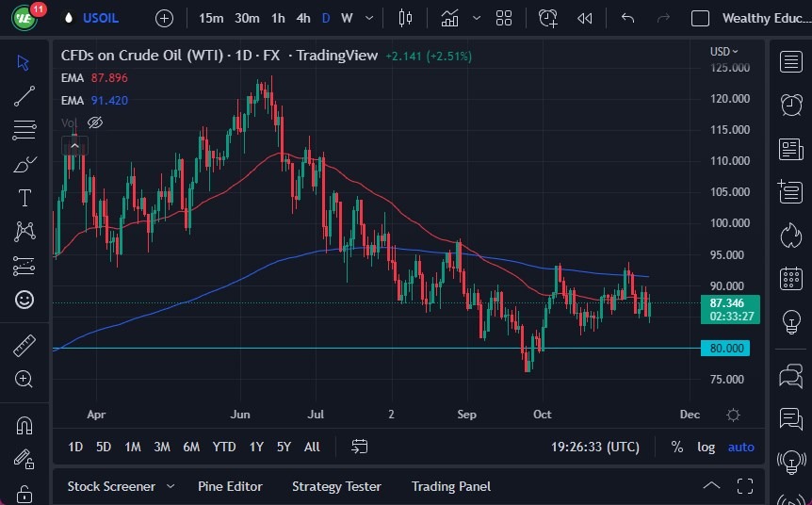812x505 pixels.
Task: Switch to the Pine Editor tab
Action: click(x=230, y=486)
